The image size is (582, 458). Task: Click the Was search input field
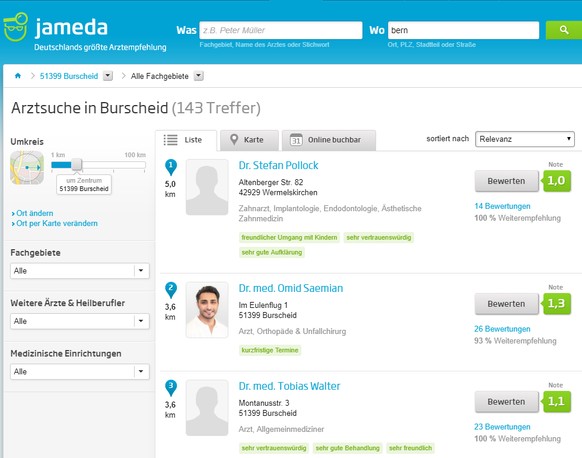[x=281, y=30]
